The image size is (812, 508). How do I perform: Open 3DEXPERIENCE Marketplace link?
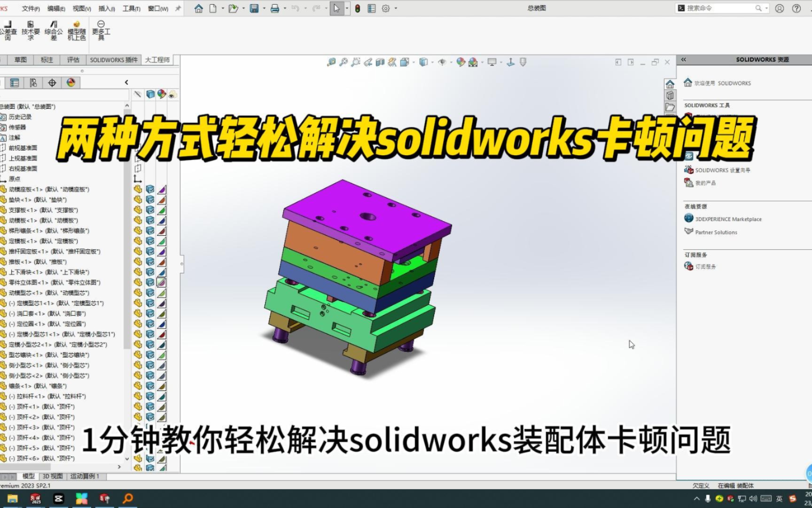pyautogui.click(x=728, y=219)
